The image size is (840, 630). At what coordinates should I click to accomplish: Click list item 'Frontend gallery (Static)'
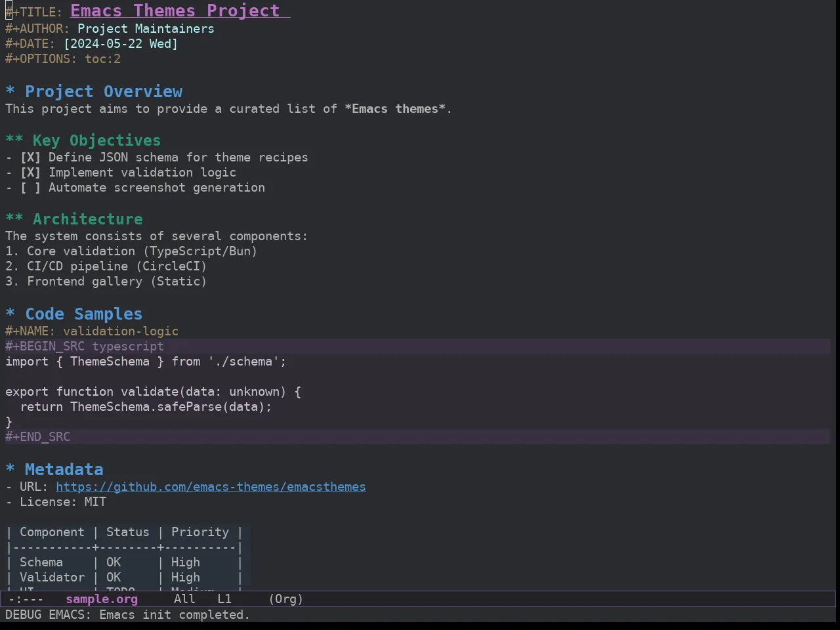tap(117, 282)
